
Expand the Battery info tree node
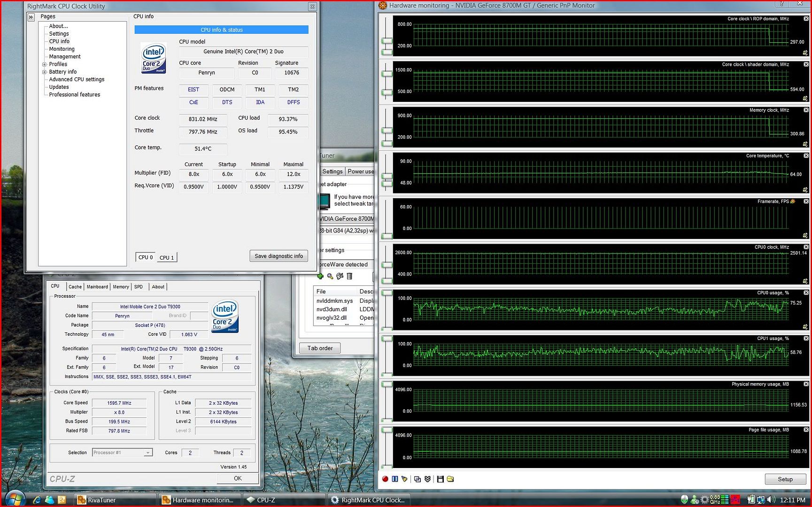(x=45, y=72)
